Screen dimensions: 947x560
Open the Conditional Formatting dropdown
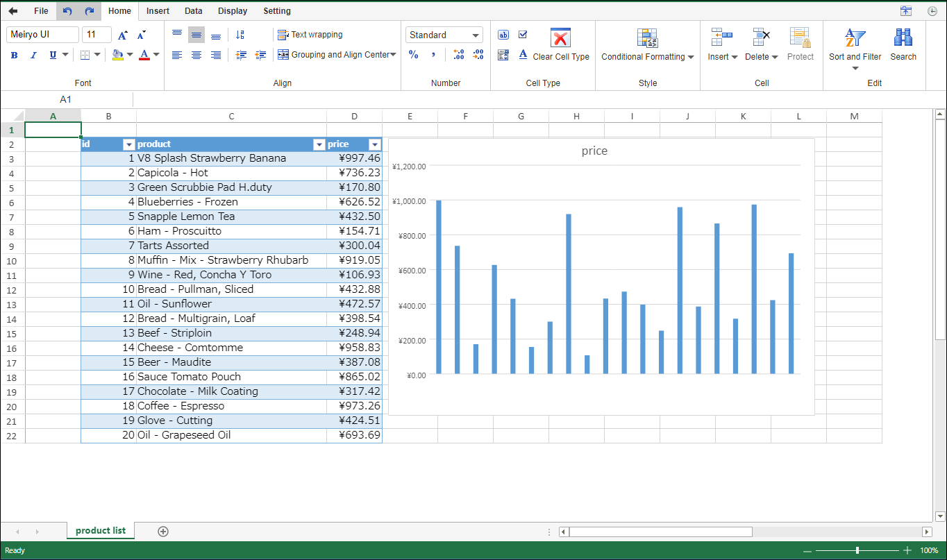(x=647, y=57)
